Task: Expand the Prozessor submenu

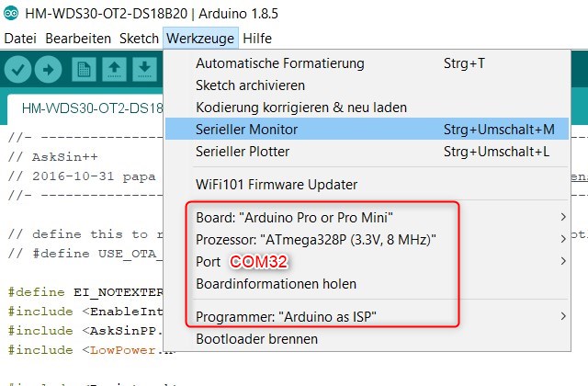Action: coord(316,240)
